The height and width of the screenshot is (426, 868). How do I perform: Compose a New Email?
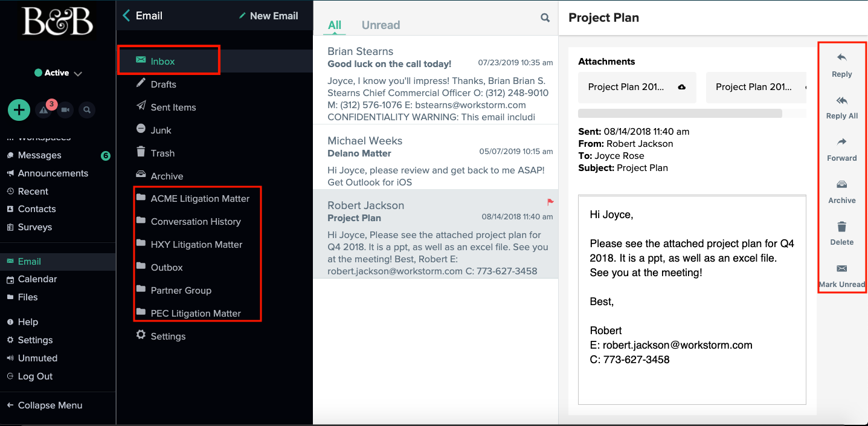click(269, 16)
